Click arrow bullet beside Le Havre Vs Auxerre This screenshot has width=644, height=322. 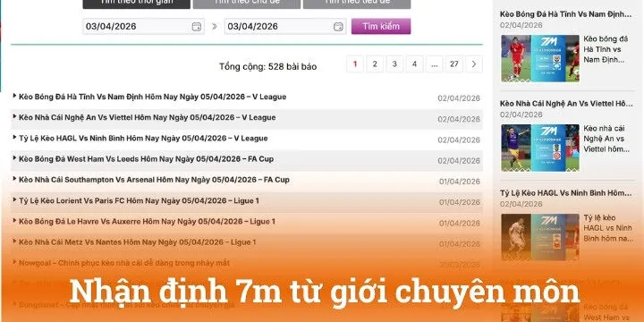click(15, 220)
